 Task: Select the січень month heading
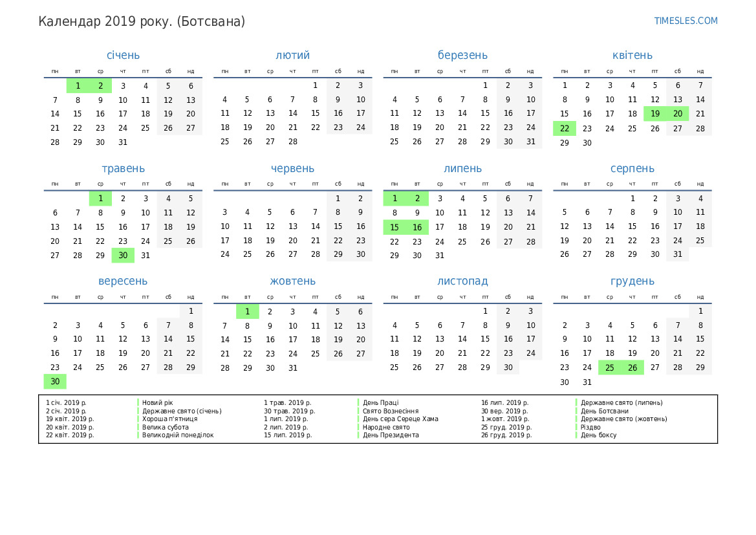[123, 56]
